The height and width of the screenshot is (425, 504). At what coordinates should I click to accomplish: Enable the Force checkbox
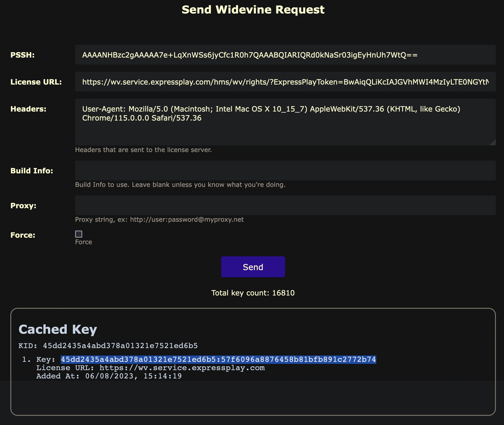coord(79,234)
